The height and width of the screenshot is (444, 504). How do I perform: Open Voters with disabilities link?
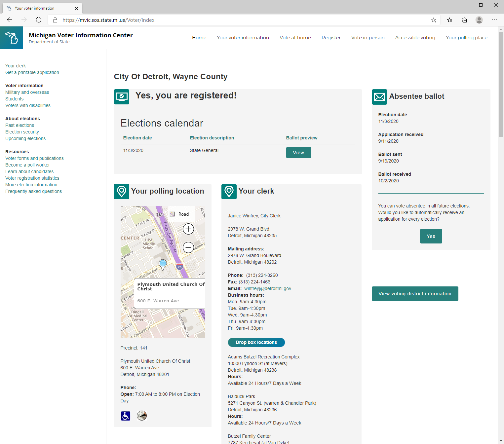tap(28, 105)
